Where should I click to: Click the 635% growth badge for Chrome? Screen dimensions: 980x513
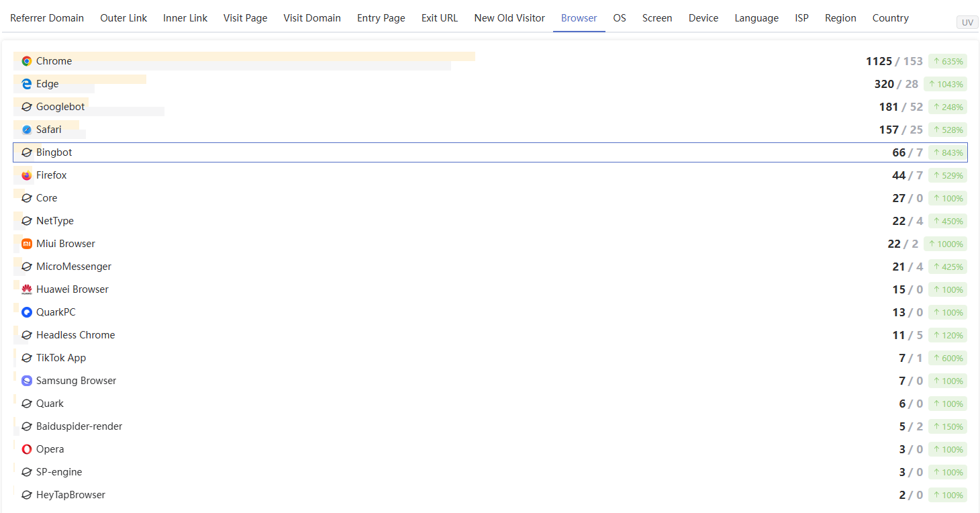[948, 61]
